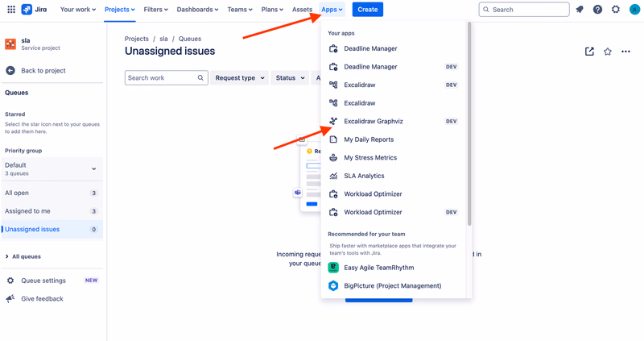Click the search magnifier in Search work
644x341 pixels.
[x=200, y=77]
